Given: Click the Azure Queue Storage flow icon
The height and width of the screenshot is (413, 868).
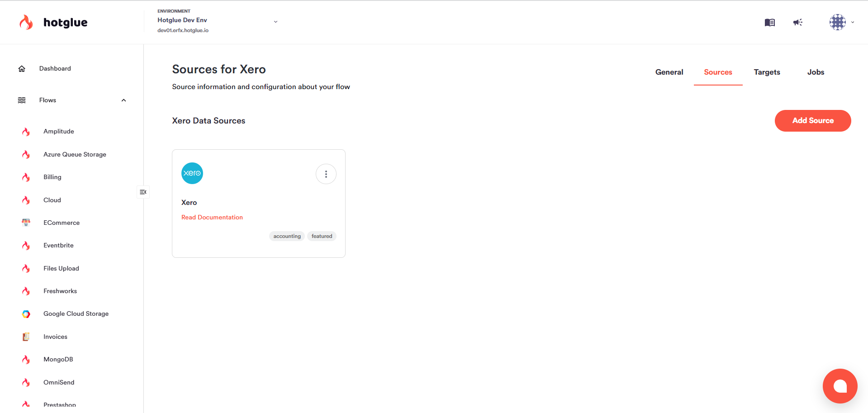Looking at the screenshot, I should point(26,155).
